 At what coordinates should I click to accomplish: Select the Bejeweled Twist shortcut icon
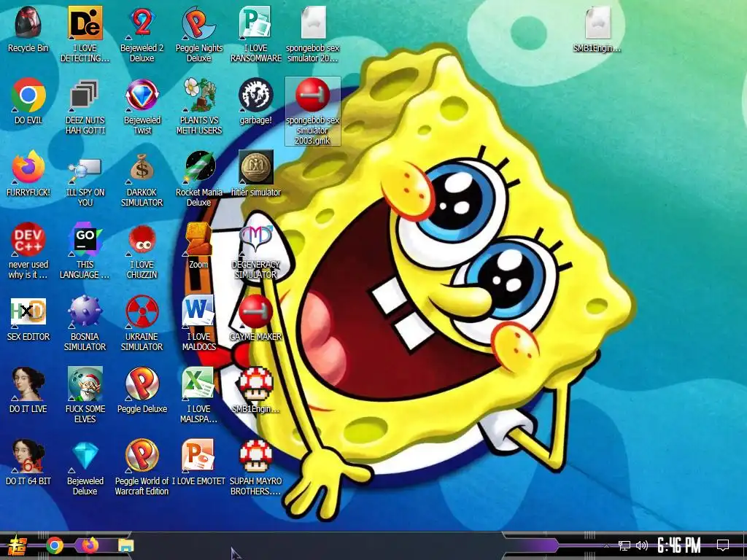click(142, 95)
